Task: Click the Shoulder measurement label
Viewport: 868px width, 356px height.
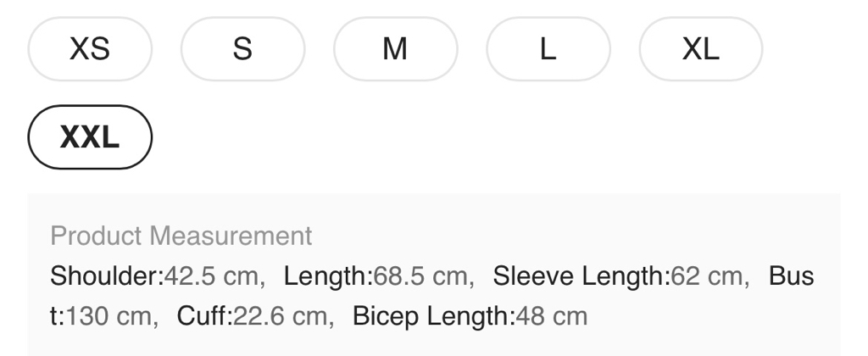Action: coord(106,276)
